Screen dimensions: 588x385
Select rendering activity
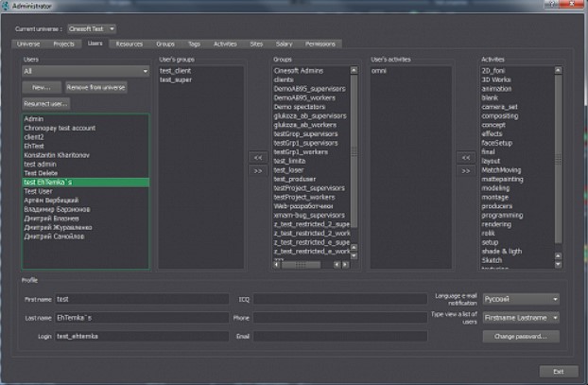pyautogui.click(x=517, y=224)
